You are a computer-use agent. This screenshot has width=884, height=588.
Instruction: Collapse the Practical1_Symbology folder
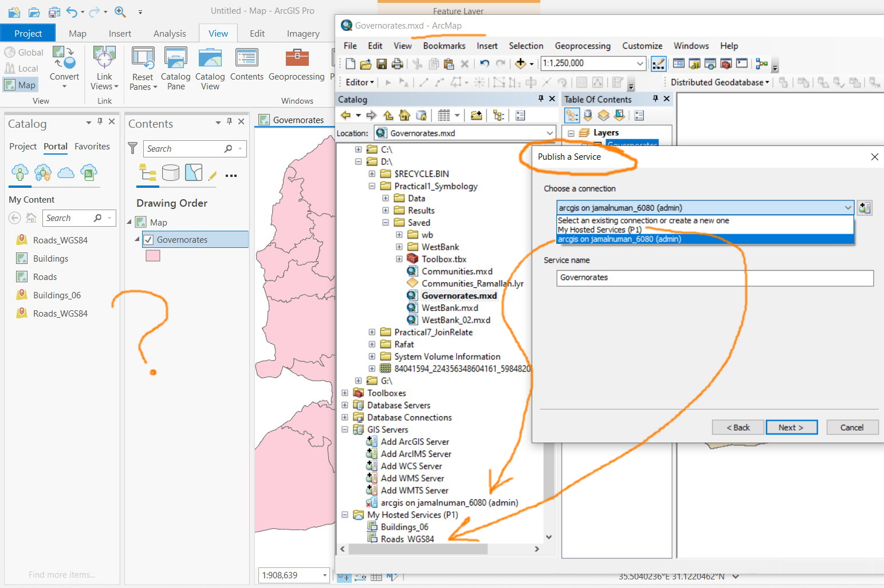pos(372,186)
